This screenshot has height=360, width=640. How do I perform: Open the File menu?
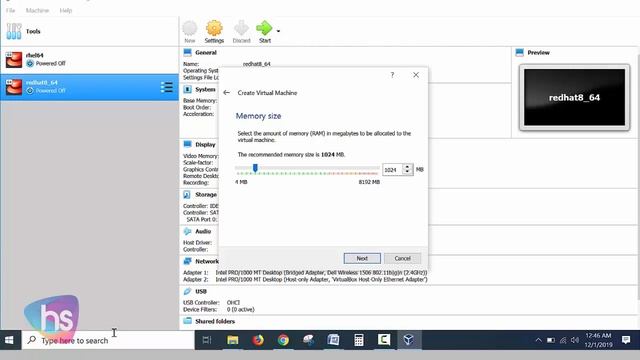[11, 10]
